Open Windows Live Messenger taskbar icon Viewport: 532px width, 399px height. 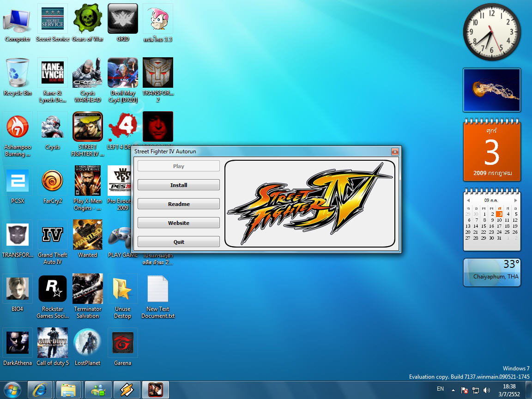click(x=98, y=390)
